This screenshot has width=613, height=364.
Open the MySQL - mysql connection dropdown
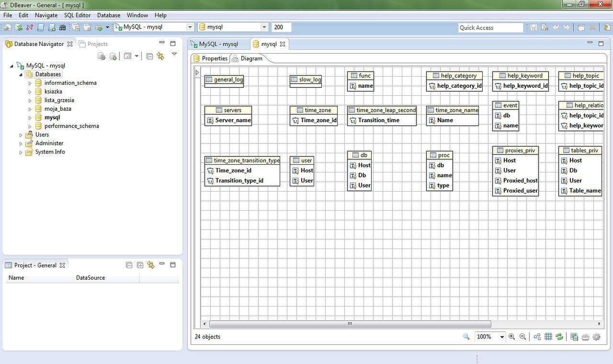[x=190, y=27]
